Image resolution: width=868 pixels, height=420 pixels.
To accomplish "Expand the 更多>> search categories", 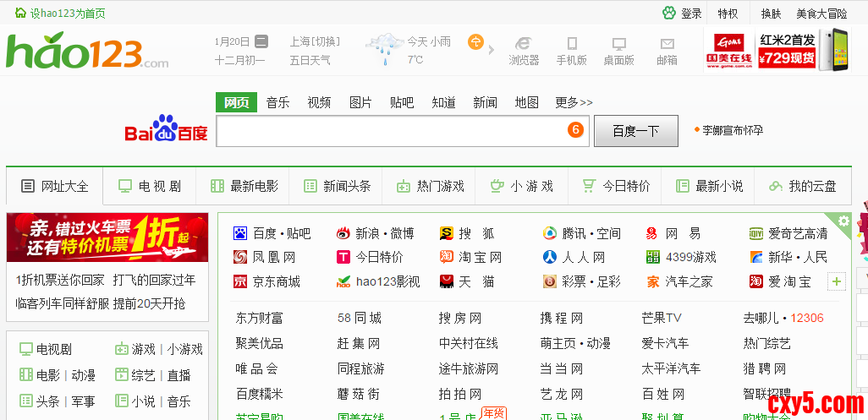I will click(x=574, y=103).
